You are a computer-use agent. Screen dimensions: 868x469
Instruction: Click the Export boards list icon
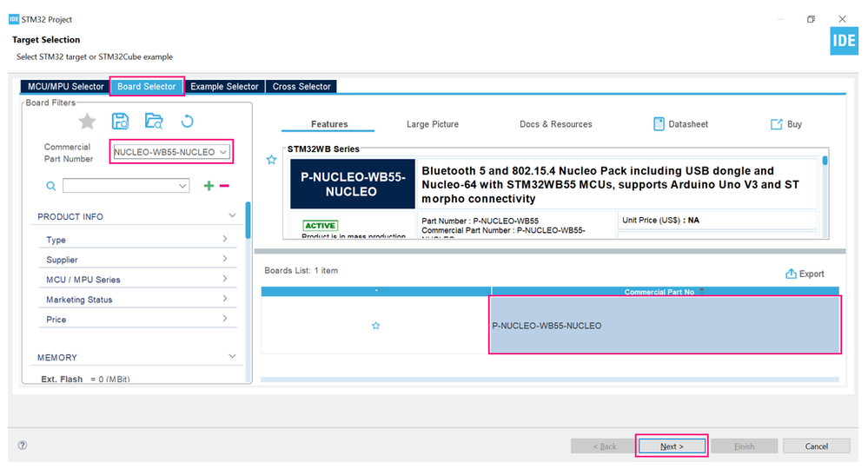tap(791, 274)
